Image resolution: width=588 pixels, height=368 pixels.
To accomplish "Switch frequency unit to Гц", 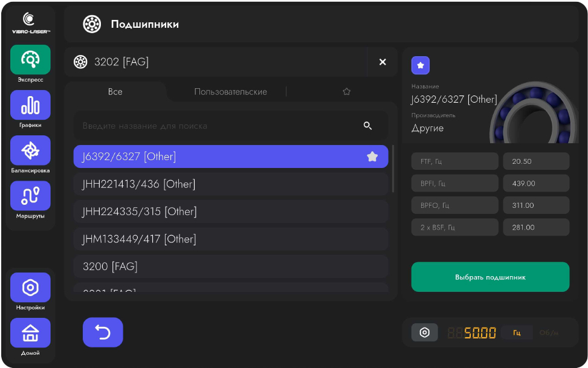I will [517, 333].
